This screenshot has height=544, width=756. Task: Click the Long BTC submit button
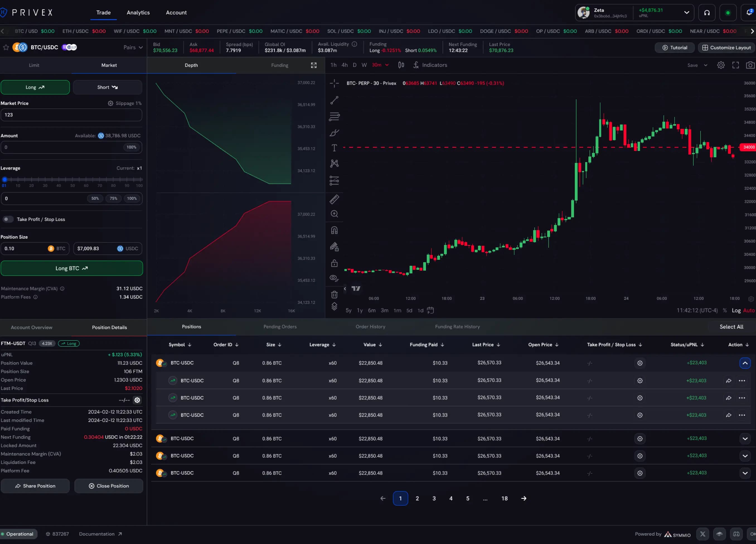[72, 268]
